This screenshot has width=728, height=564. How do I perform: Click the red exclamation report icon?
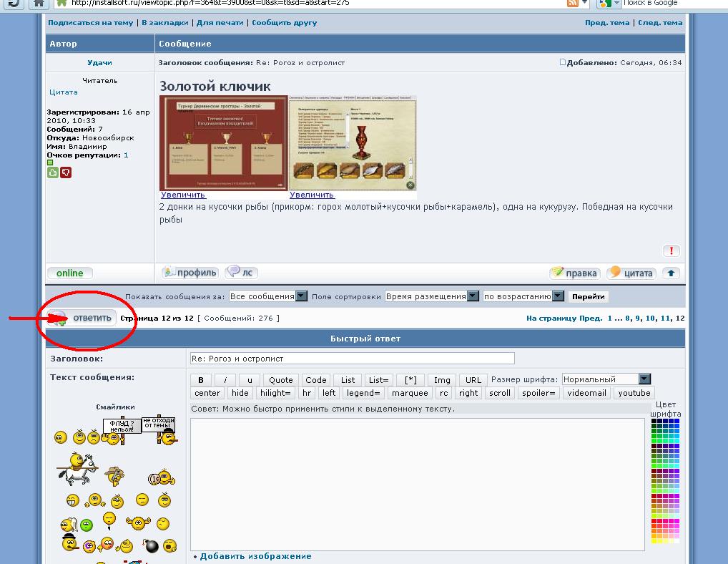point(671,251)
